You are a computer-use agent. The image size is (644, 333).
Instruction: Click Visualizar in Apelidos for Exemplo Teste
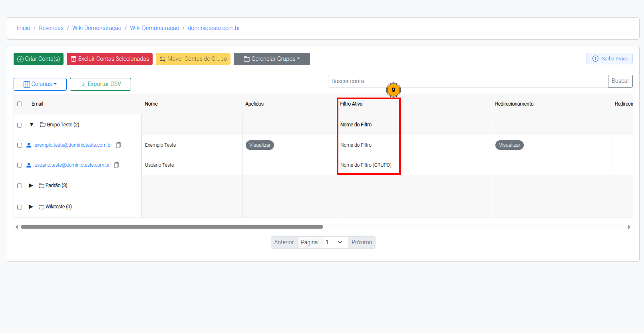coord(260,145)
